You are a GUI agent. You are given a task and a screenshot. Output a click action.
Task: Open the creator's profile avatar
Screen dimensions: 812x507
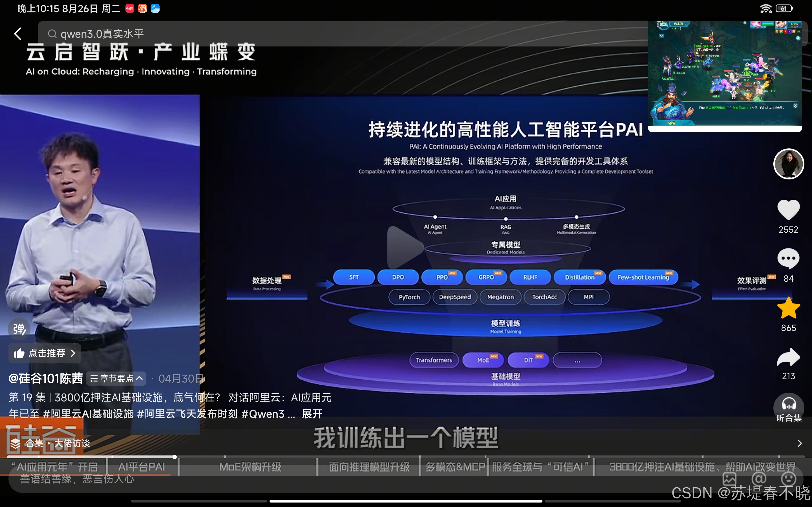click(x=789, y=164)
